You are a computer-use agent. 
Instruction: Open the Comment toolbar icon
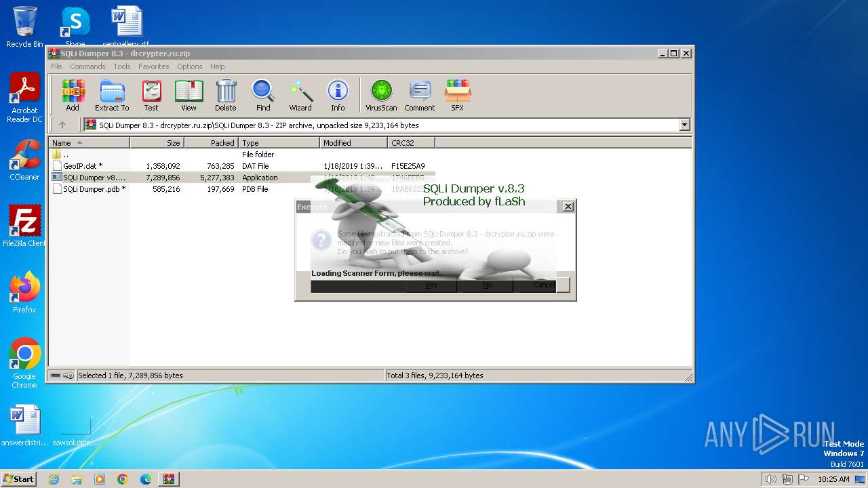pyautogui.click(x=420, y=95)
